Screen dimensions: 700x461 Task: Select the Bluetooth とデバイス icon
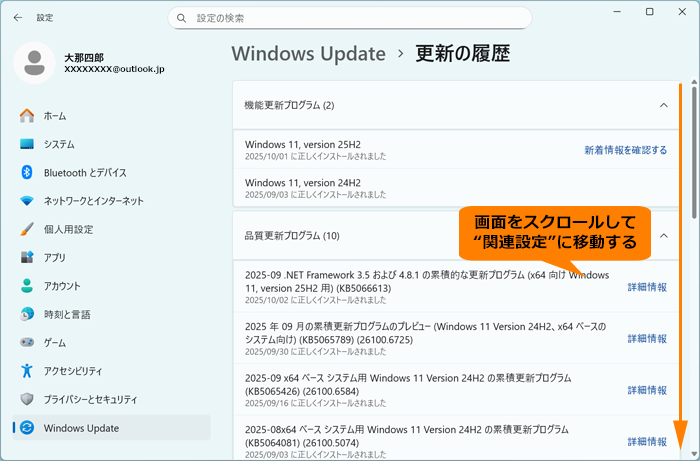point(27,172)
